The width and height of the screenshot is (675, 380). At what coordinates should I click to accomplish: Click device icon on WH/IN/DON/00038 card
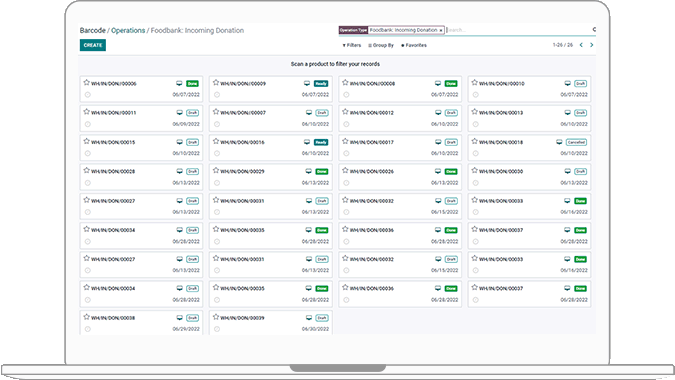(180, 318)
